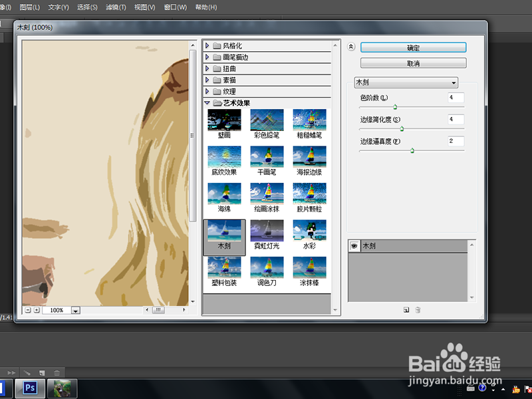This screenshot has height=399, width=532.
Task: Click the preview vertical scrollbar up arrow
Action: click(x=193, y=45)
